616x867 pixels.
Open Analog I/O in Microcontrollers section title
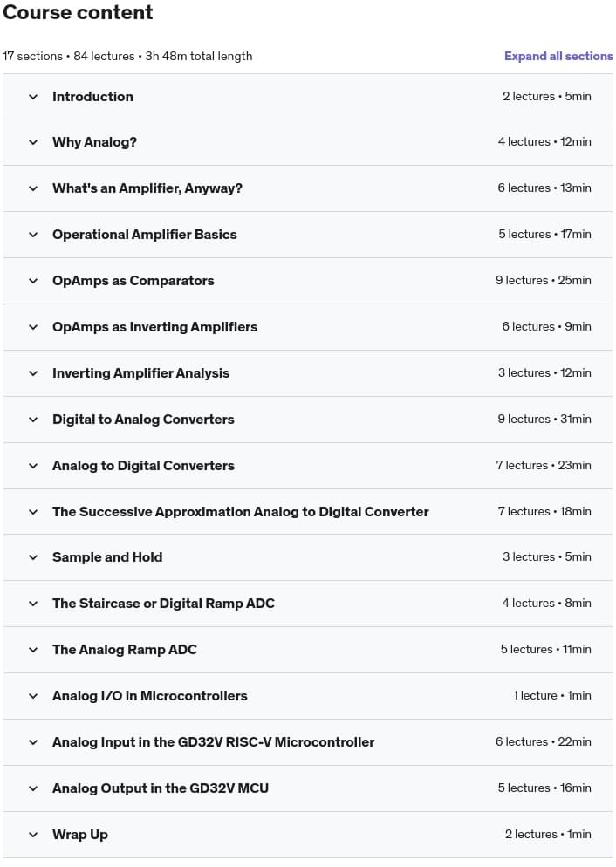(x=149, y=696)
